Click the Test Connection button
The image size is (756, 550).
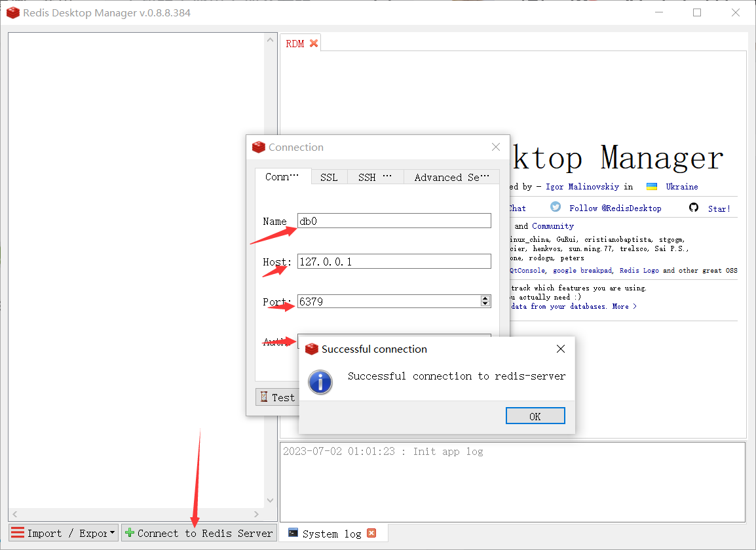pos(277,397)
